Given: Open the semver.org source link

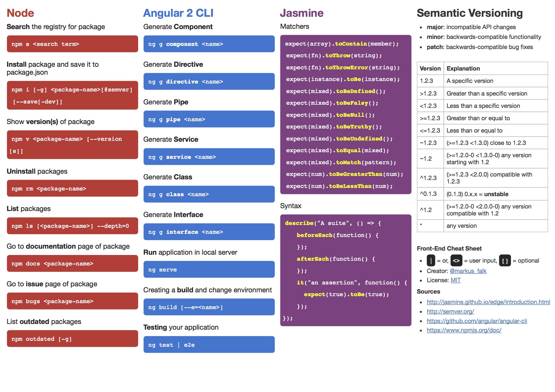Looking at the screenshot, I should pyautogui.click(x=450, y=311).
